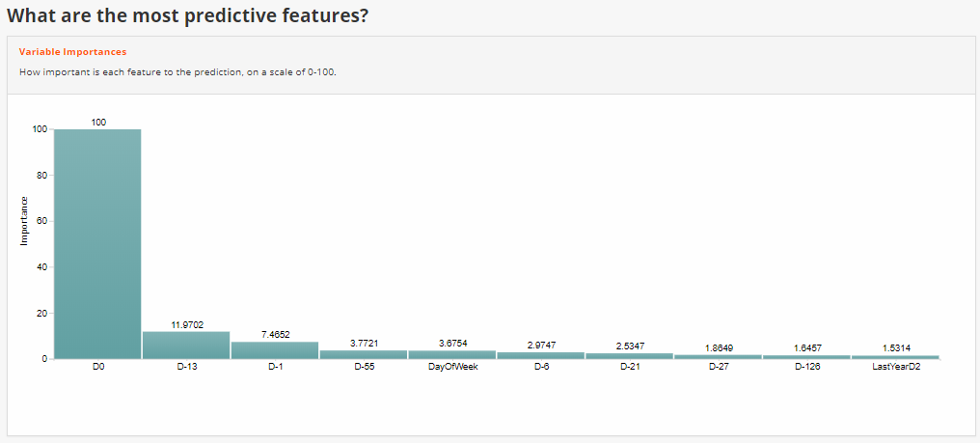Click the 2.9747 value label

(541, 345)
